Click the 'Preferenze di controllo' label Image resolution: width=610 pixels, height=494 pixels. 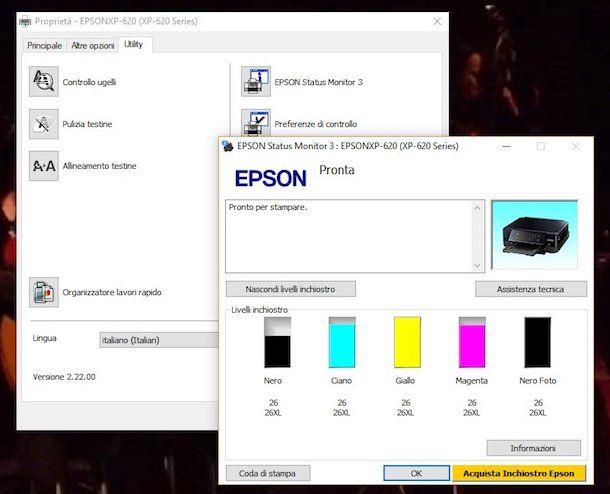click(x=316, y=124)
